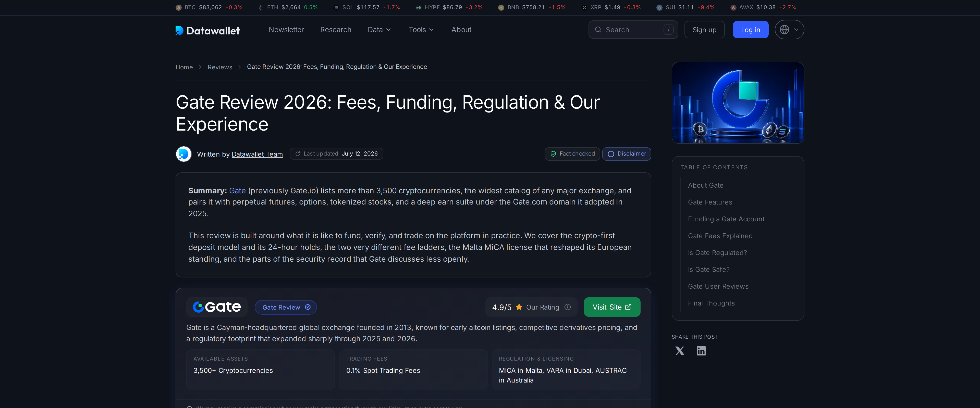Share this post on LinkedIn
The height and width of the screenshot is (408, 980).
pos(701,351)
